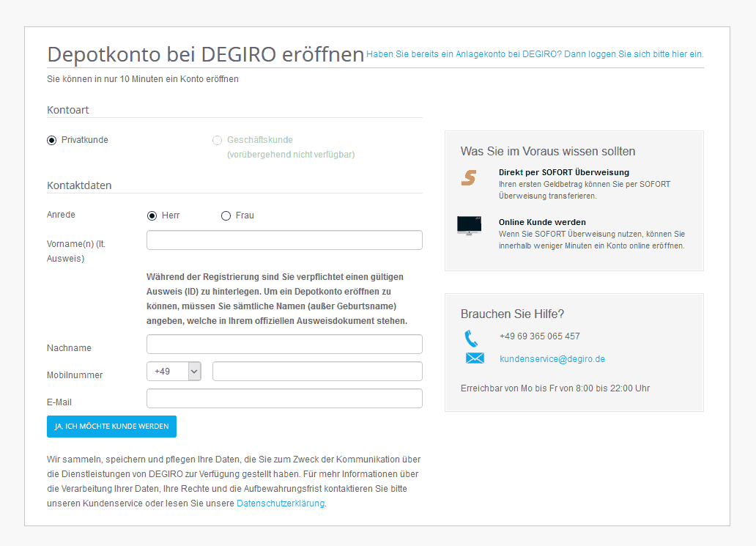Image resolution: width=756 pixels, height=546 pixels.
Task: Click the Kontaktdaten section heading
Action: point(79,185)
